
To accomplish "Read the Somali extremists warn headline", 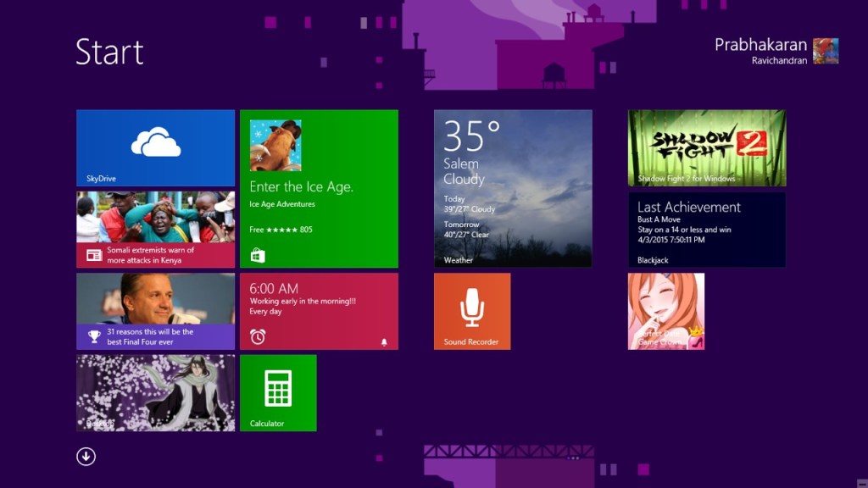I will tap(151, 255).
